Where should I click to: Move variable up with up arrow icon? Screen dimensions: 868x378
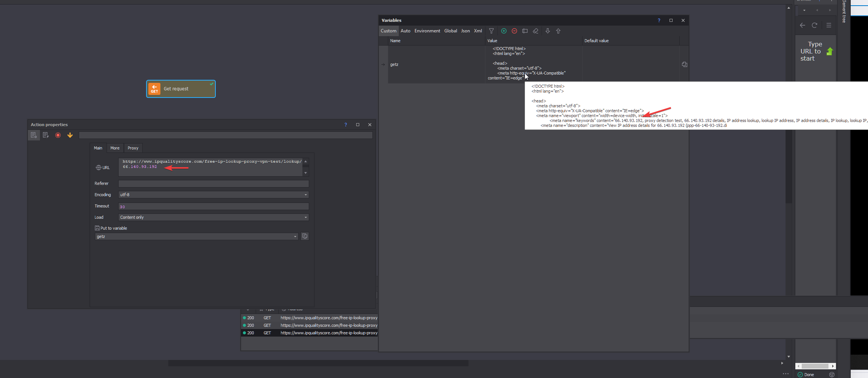tap(558, 31)
